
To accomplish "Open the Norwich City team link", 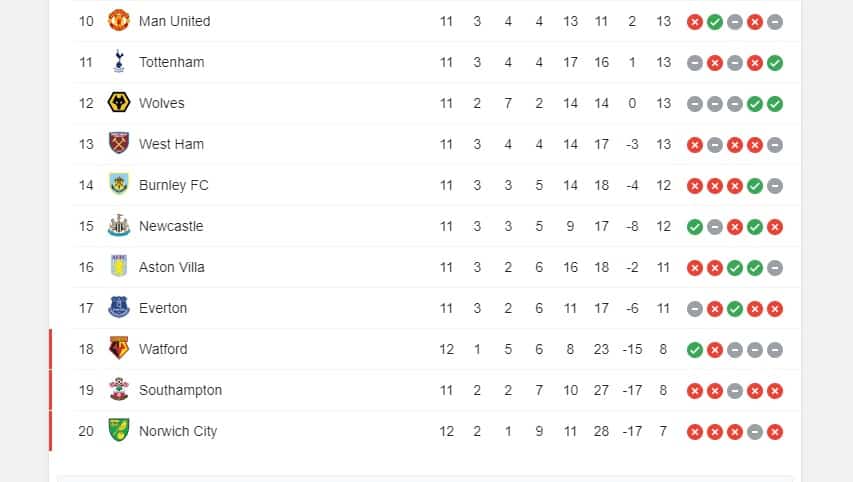I will tap(178, 431).
